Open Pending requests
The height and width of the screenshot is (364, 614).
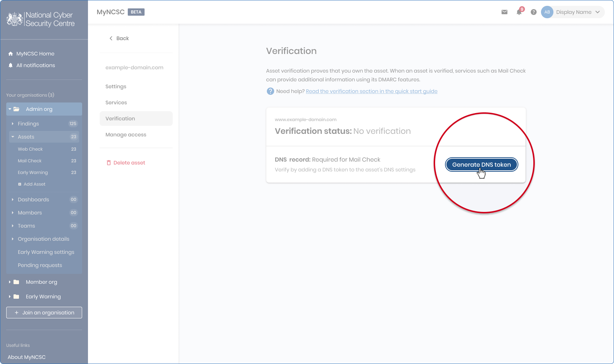(x=40, y=265)
